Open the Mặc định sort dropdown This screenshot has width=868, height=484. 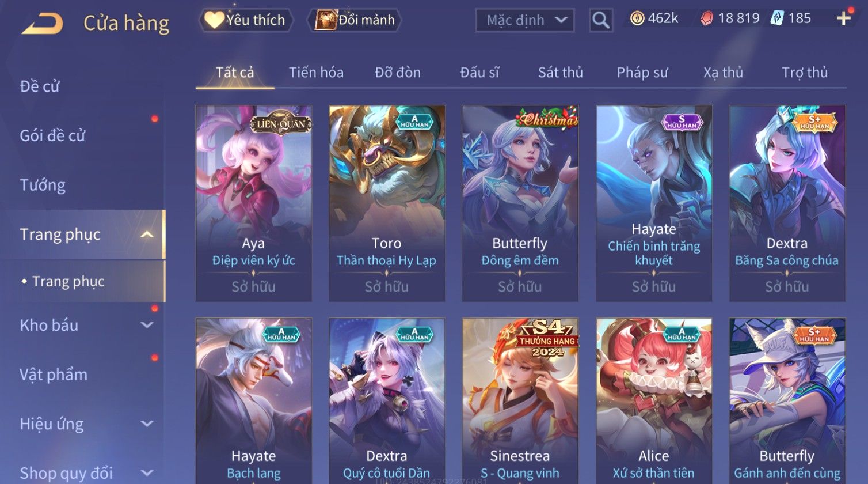click(524, 20)
